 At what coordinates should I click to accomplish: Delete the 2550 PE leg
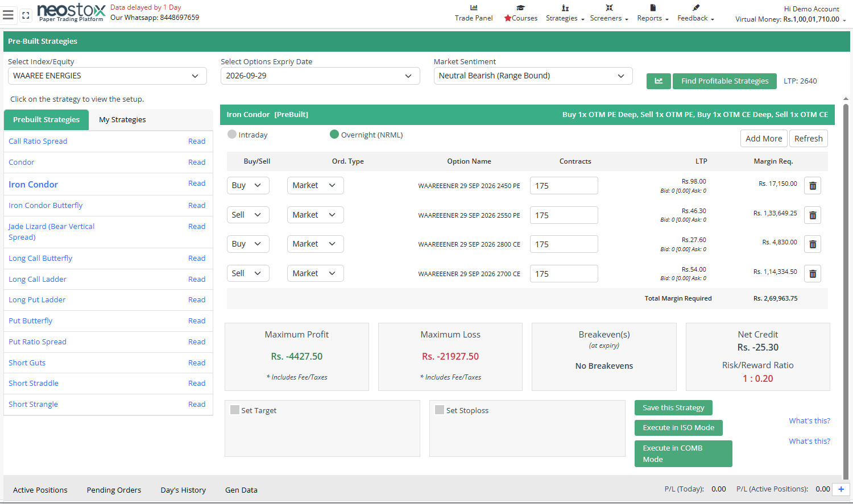tap(813, 215)
